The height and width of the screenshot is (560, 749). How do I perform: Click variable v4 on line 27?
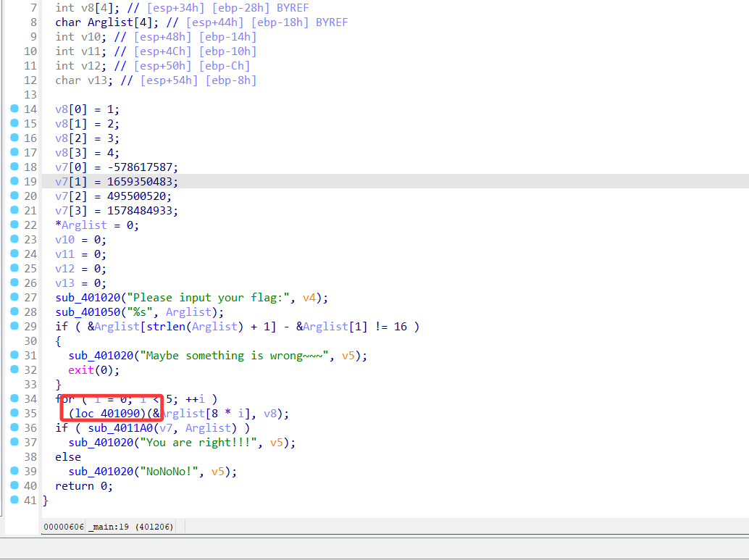(309, 298)
